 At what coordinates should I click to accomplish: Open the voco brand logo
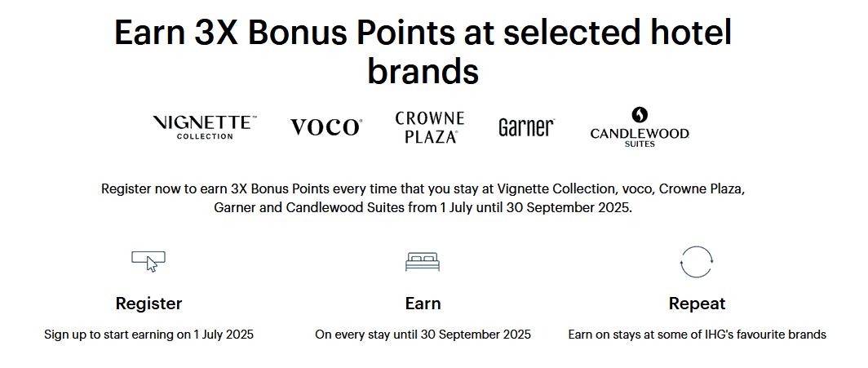tap(325, 127)
